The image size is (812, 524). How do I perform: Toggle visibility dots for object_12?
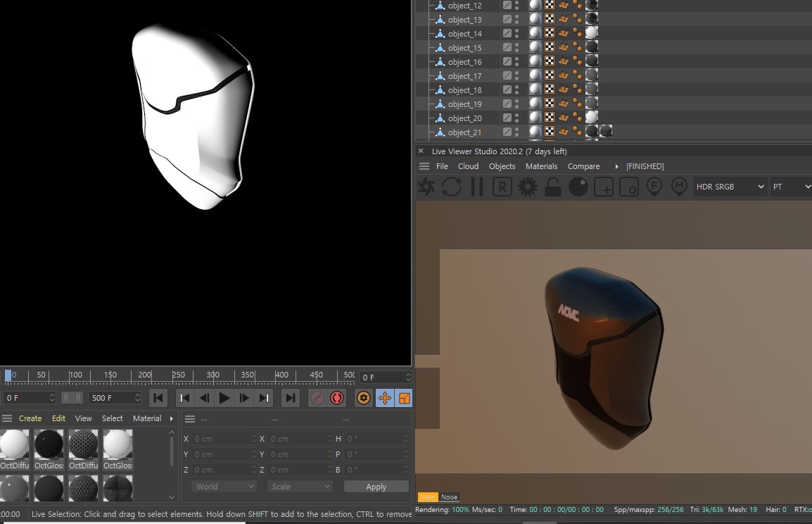click(x=516, y=5)
